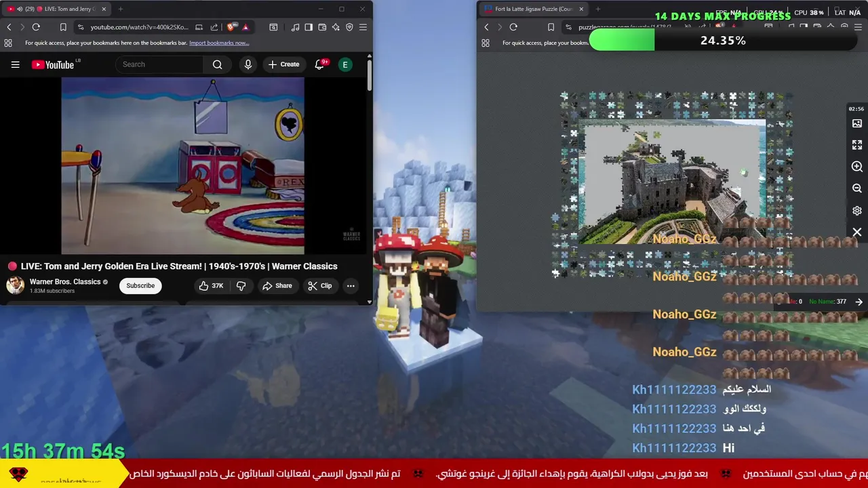Viewport: 868px width, 488px height.
Task: Zoom in on the jigsaw puzzle
Action: click(857, 167)
